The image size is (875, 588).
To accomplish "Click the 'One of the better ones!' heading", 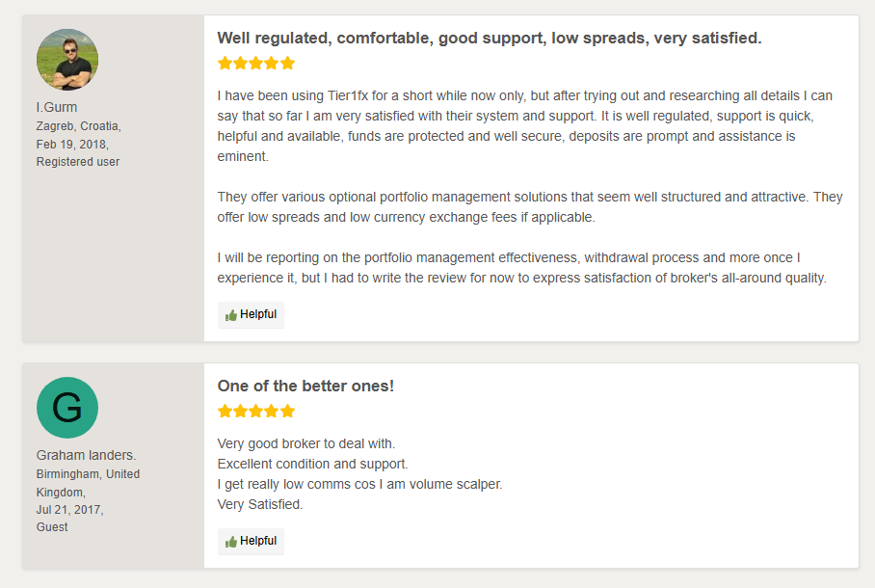I will click(305, 386).
